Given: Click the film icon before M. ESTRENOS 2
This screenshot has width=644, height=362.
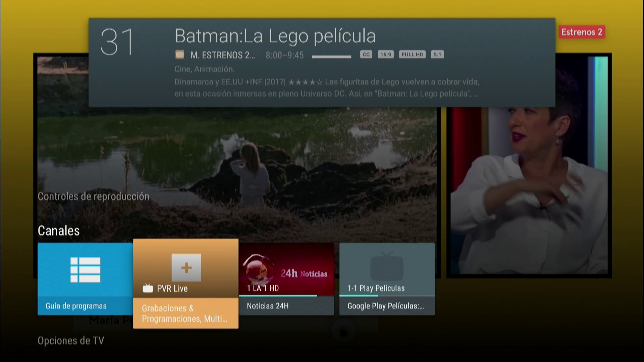Looking at the screenshot, I should (x=180, y=55).
